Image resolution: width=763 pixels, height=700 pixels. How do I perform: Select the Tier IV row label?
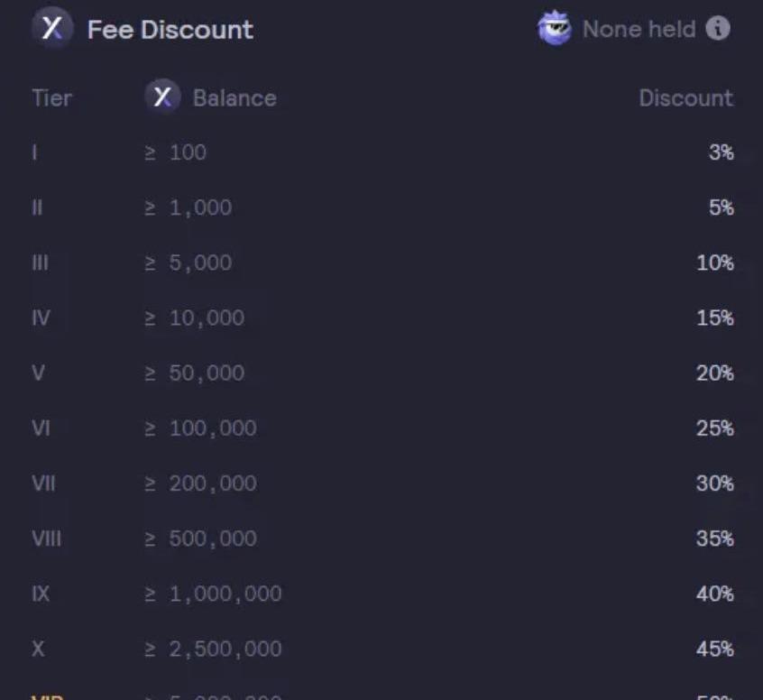click(x=41, y=318)
